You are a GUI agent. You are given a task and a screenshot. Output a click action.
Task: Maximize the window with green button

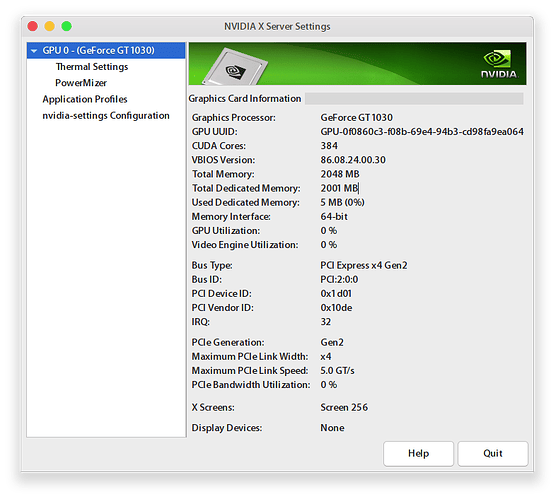[67, 26]
